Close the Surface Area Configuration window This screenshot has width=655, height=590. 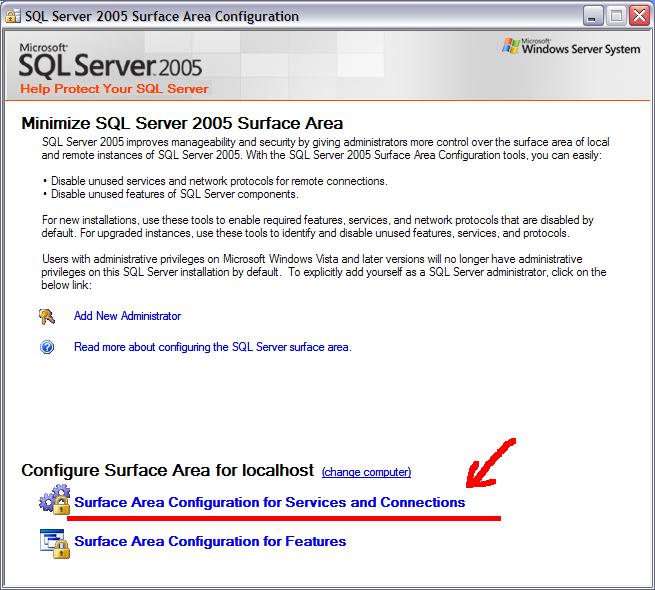pyautogui.click(x=640, y=16)
